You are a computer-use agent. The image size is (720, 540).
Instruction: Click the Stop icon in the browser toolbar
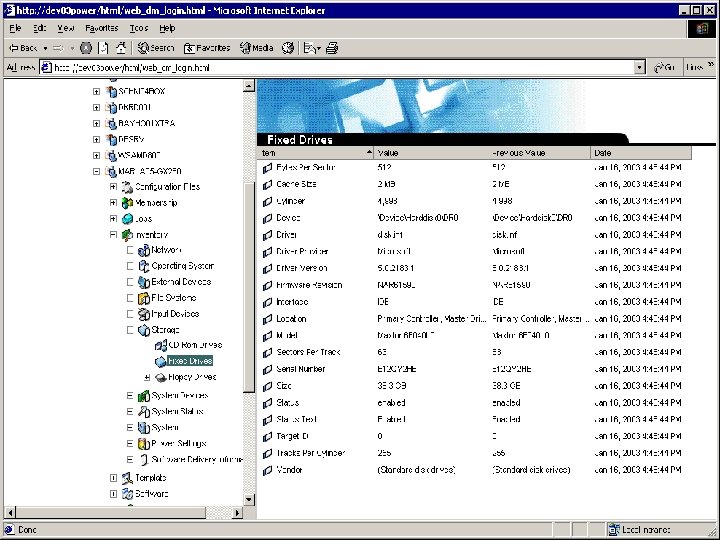pos(86,48)
